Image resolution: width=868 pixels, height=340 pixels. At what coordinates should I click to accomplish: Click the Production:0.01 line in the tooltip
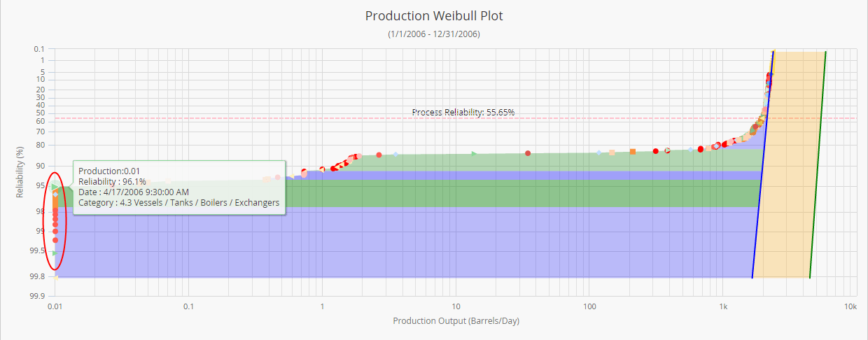pyautogui.click(x=110, y=171)
